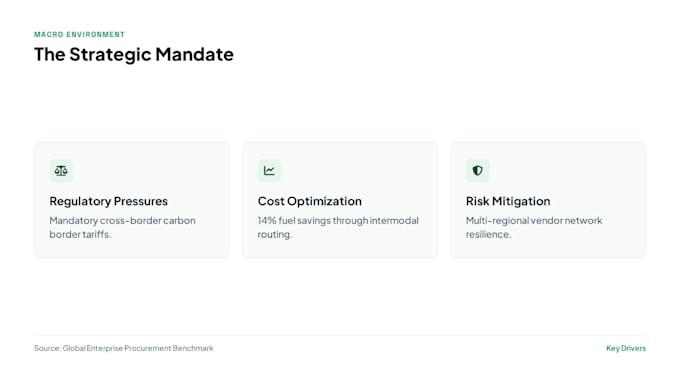
Task: Click the title 'The Strategic Mandate'
Action: 134,55
